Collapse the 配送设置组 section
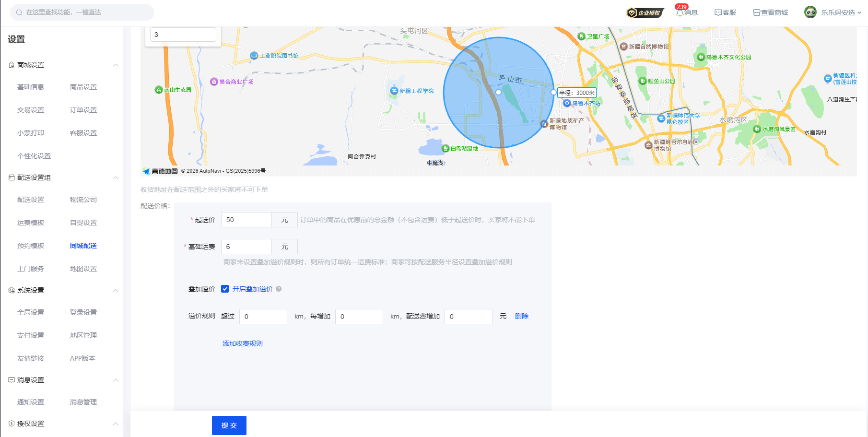Image resolution: width=868 pixels, height=437 pixels. pyautogui.click(x=116, y=178)
